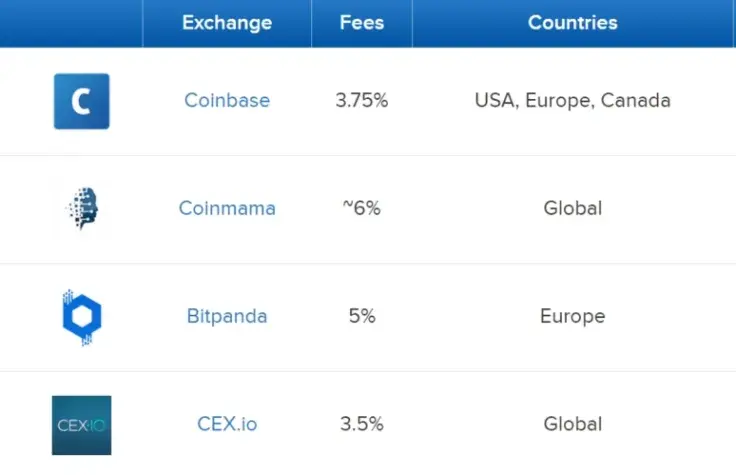Click the CEX.IO logo icon
The image size is (736, 475).
click(81, 425)
